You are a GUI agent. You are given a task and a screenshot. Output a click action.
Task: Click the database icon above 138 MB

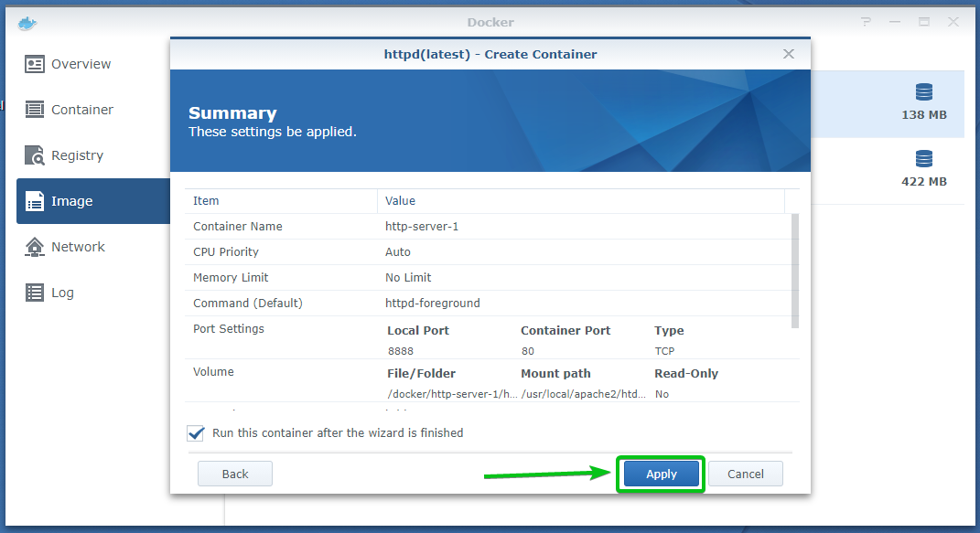tap(923, 92)
